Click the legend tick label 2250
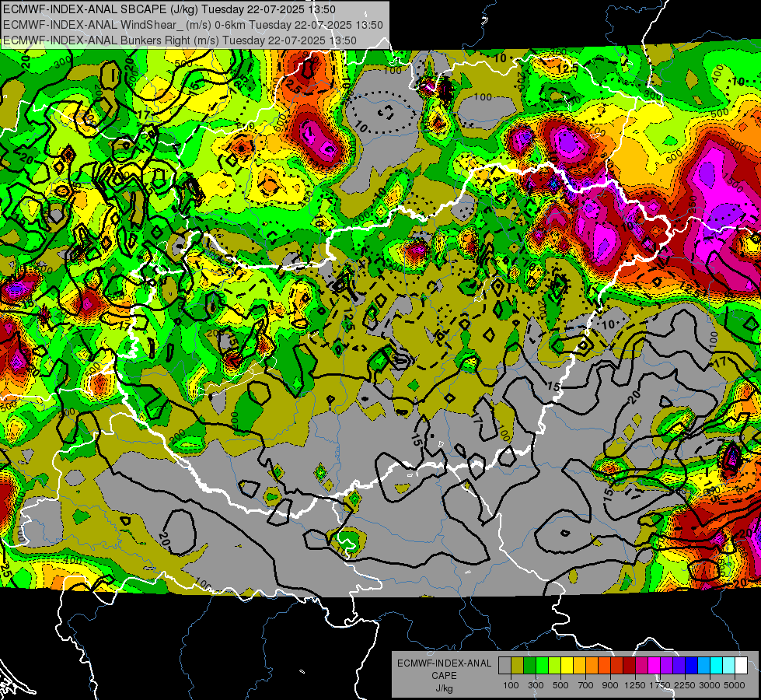The image size is (761, 700). tap(686, 685)
